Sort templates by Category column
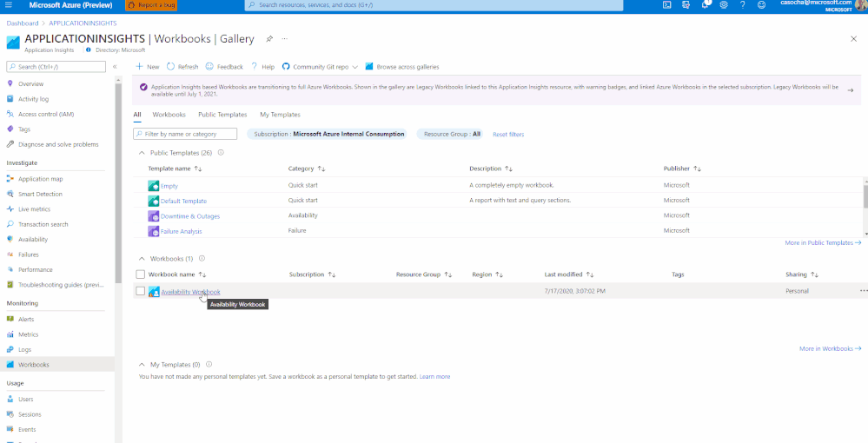This screenshot has width=868, height=443. tap(306, 169)
